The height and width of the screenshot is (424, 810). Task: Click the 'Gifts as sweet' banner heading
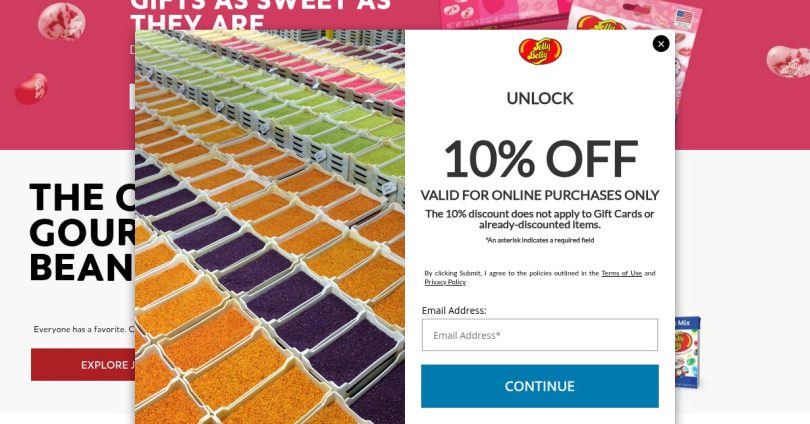(260, 14)
